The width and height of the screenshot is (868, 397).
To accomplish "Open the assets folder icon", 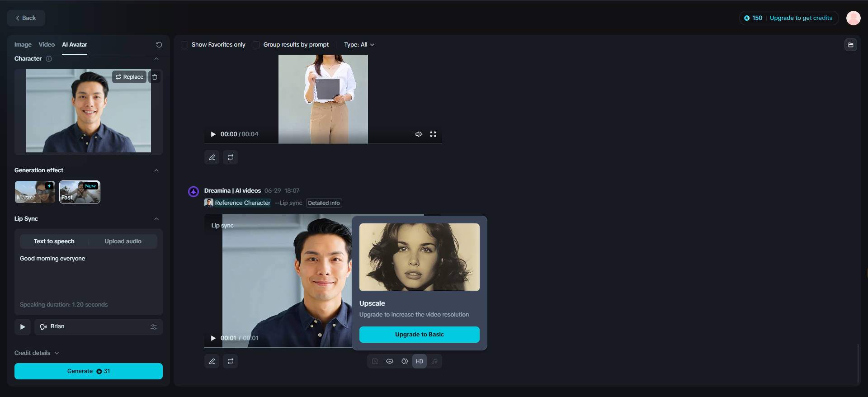I will pos(850,45).
